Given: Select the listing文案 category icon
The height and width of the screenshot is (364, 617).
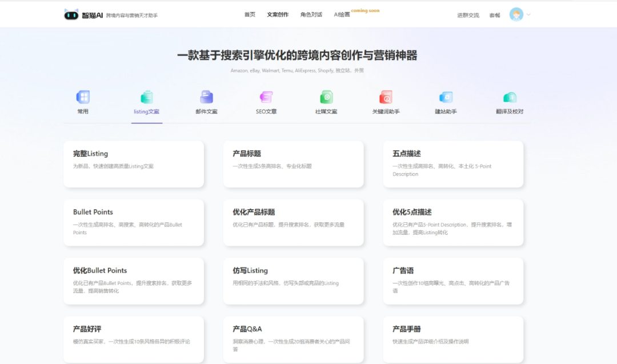Looking at the screenshot, I should [x=146, y=98].
